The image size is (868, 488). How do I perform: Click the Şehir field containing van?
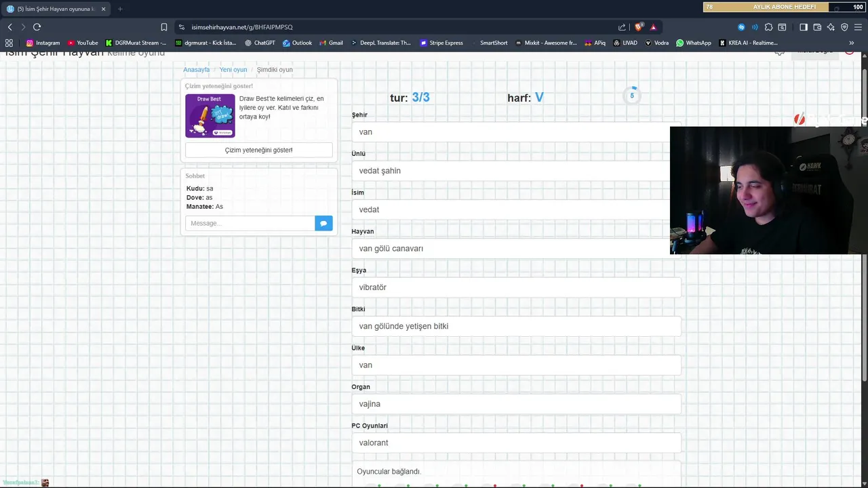(516, 132)
